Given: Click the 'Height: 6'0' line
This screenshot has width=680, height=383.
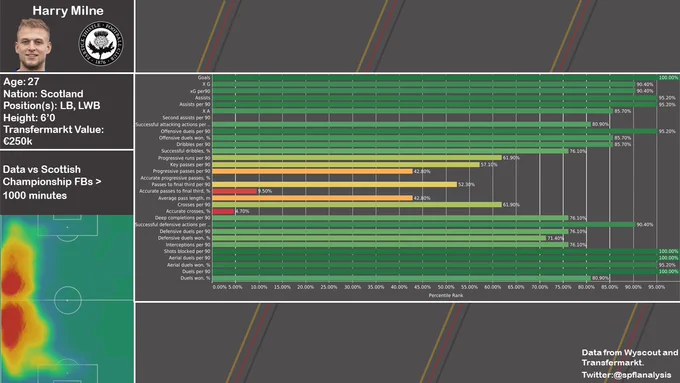Looking at the screenshot, I should tap(29, 118).
